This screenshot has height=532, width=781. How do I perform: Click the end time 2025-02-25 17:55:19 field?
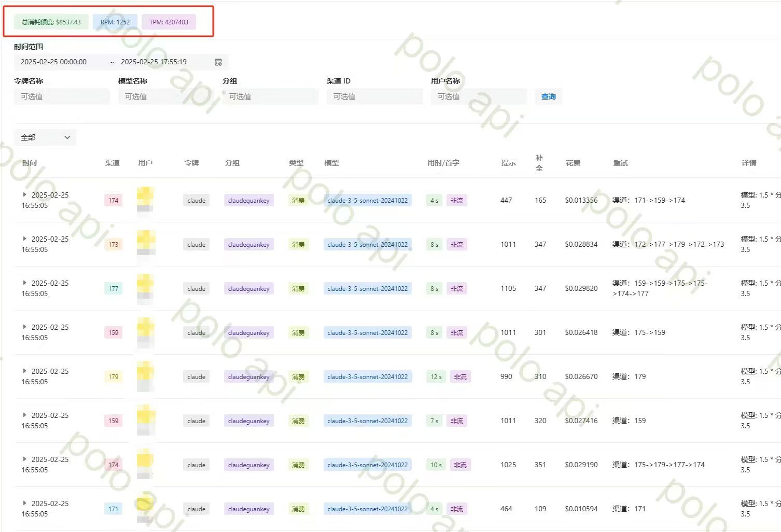click(x=154, y=62)
